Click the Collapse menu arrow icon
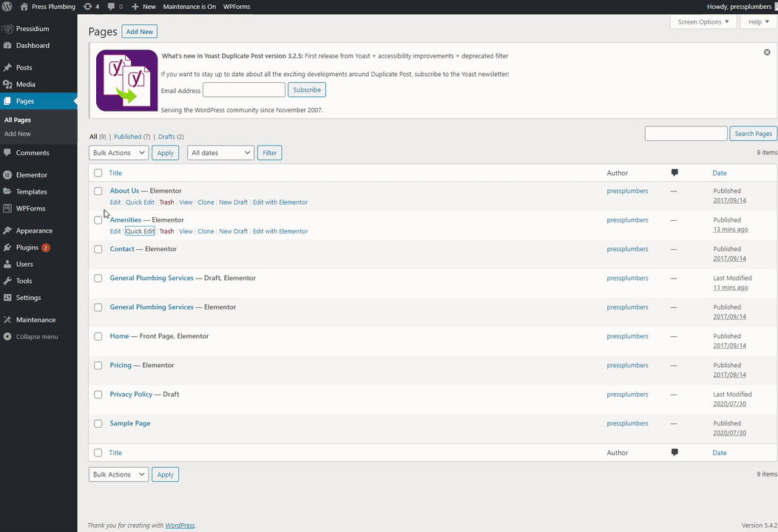 tap(7, 337)
